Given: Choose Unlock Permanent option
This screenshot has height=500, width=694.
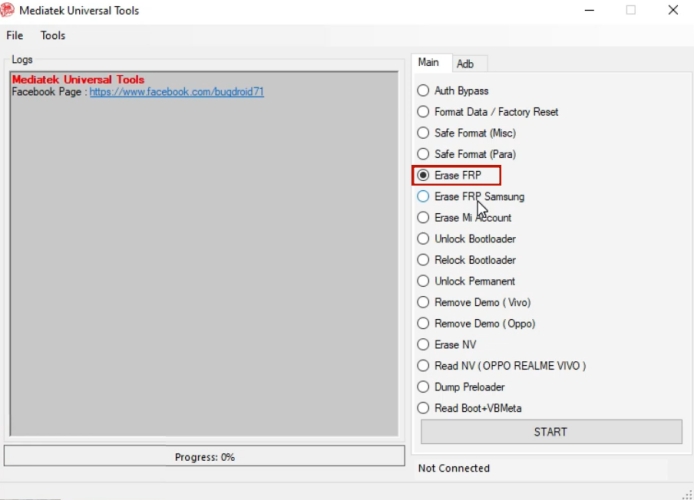Looking at the screenshot, I should pos(466,281).
